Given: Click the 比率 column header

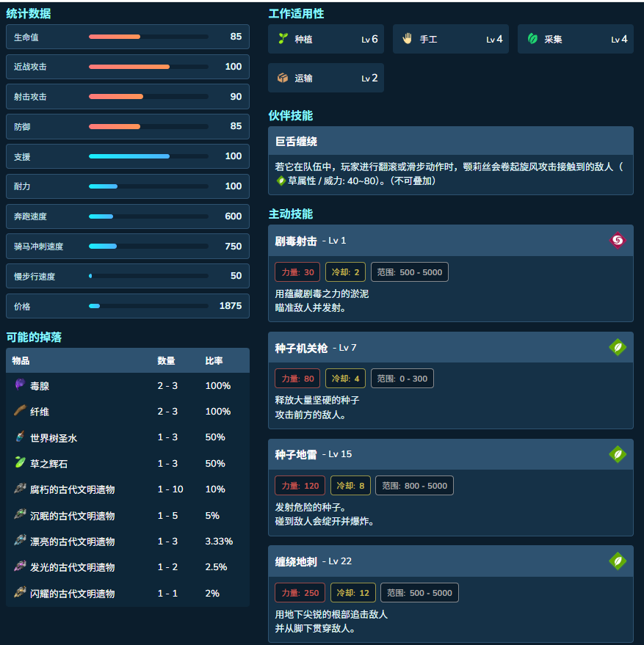Looking at the screenshot, I should tap(214, 361).
